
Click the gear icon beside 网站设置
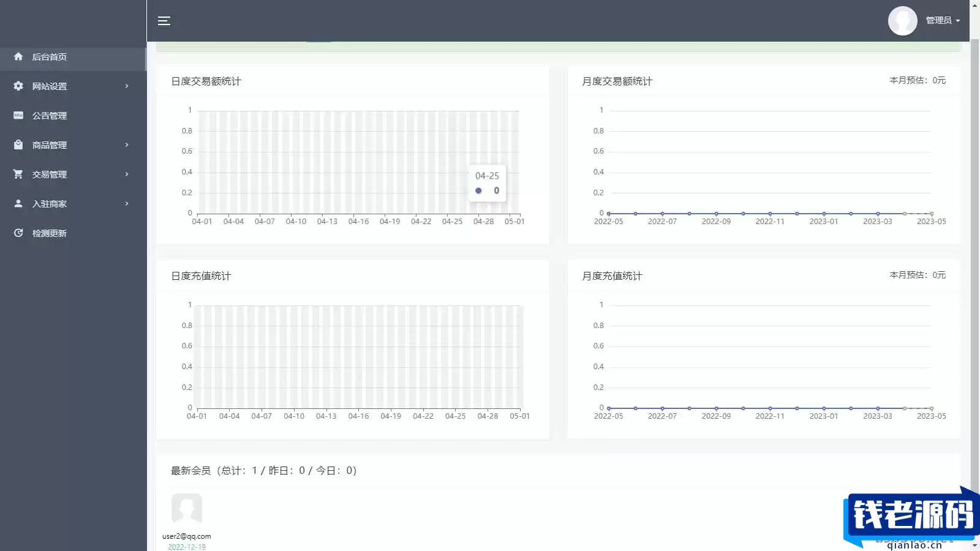pyautogui.click(x=18, y=86)
